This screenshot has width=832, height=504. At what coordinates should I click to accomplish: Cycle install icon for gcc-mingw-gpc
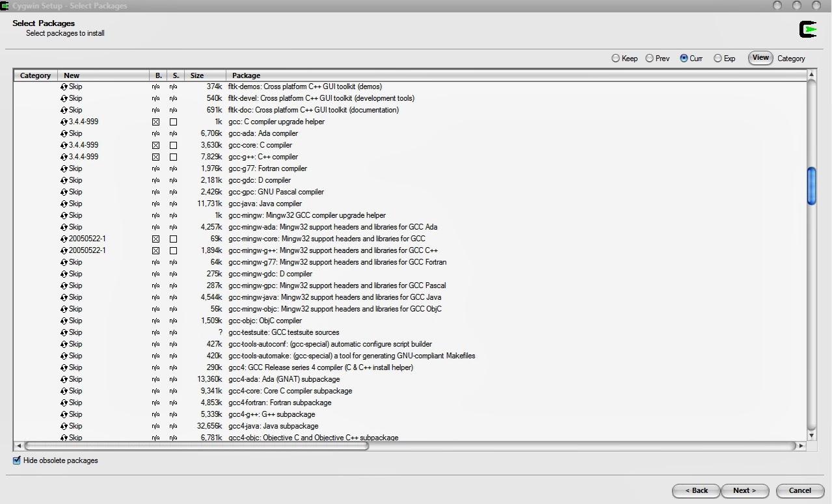point(64,285)
